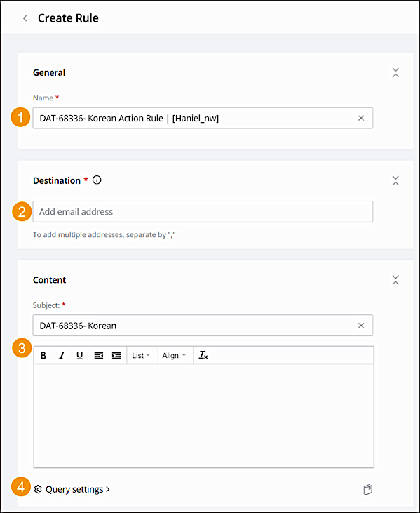Click the Create Rule page title

pos(68,18)
